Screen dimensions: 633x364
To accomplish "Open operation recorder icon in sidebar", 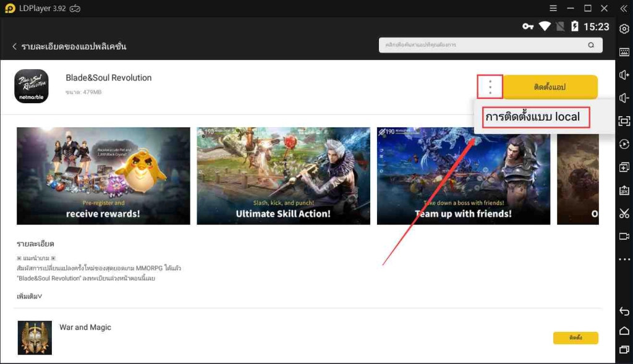I will (x=624, y=145).
